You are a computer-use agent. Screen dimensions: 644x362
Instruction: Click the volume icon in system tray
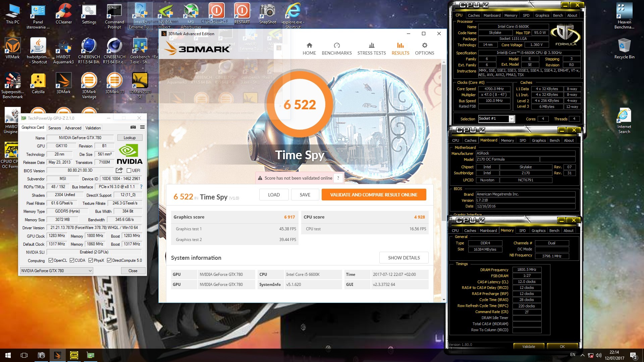point(599,355)
